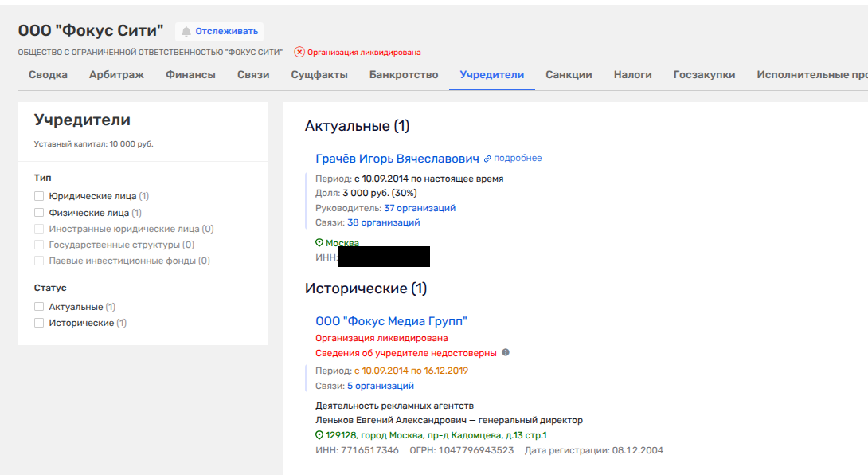Screen dimensions: 868x475
Task: Open the Финансы tab
Action: (190, 75)
